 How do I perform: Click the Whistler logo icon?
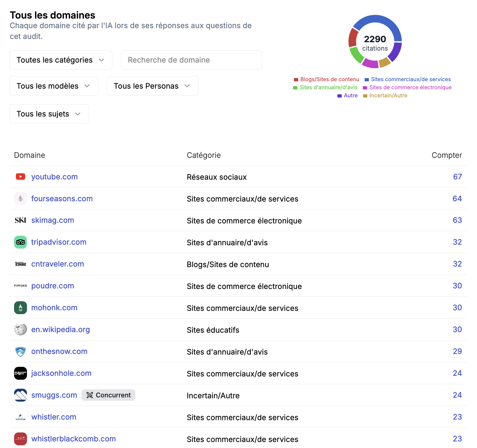point(20,417)
